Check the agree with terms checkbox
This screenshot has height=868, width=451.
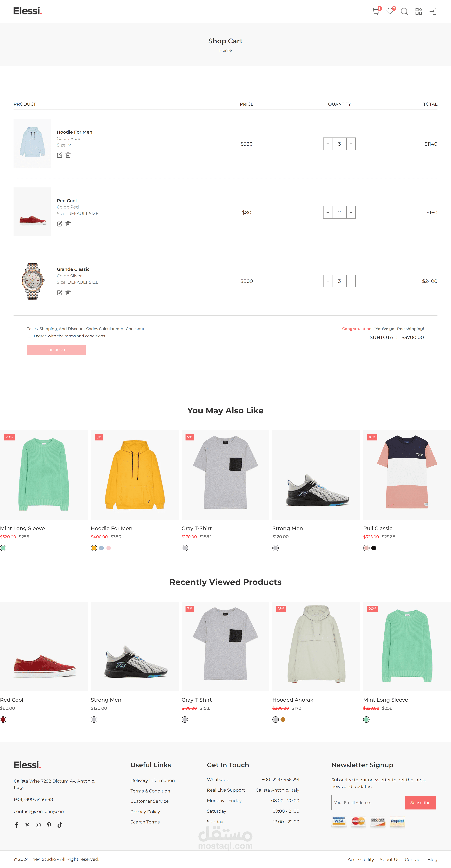(x=29, y=336)
